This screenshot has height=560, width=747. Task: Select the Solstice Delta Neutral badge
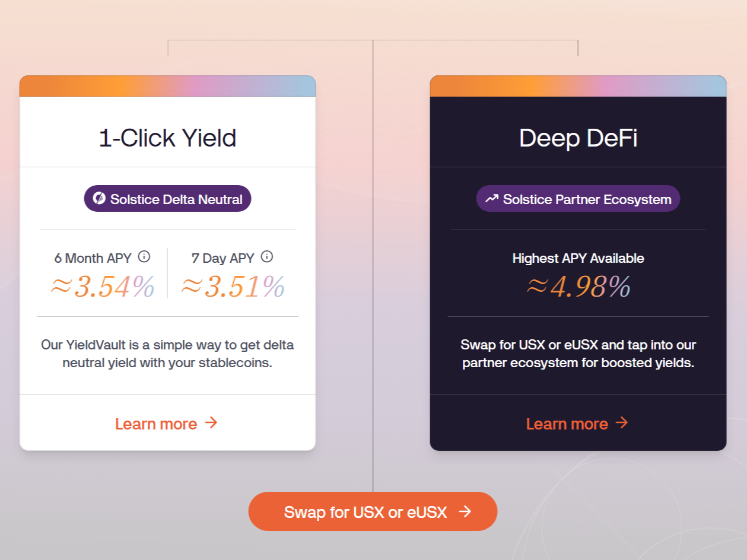(167, 199)
